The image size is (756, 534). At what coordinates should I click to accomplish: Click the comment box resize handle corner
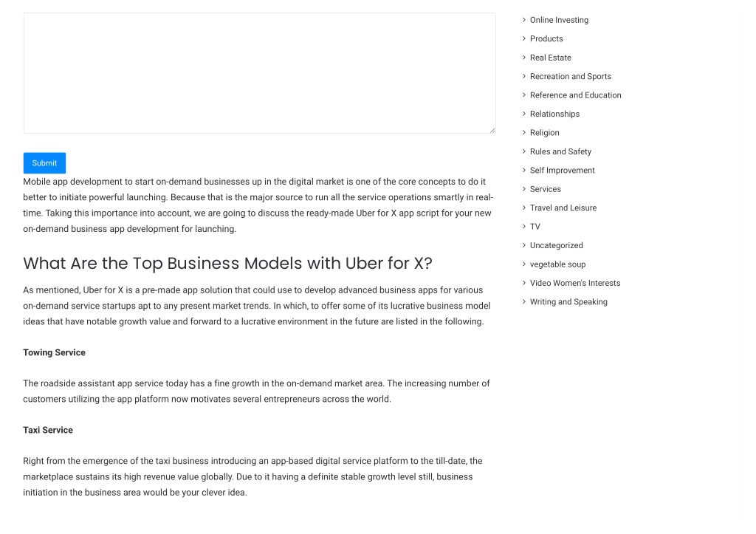coord(492,130)
